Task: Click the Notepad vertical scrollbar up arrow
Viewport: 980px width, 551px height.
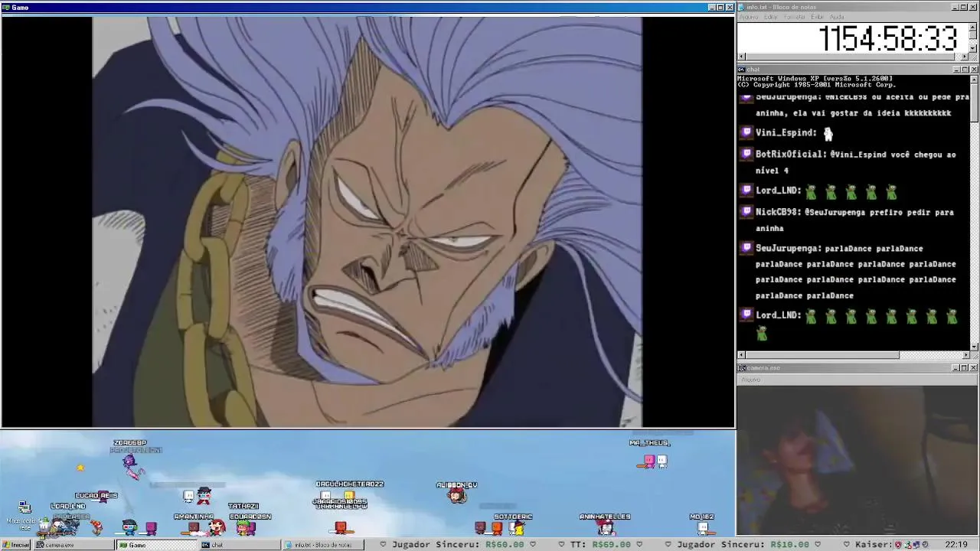Action: pos(973,27)
